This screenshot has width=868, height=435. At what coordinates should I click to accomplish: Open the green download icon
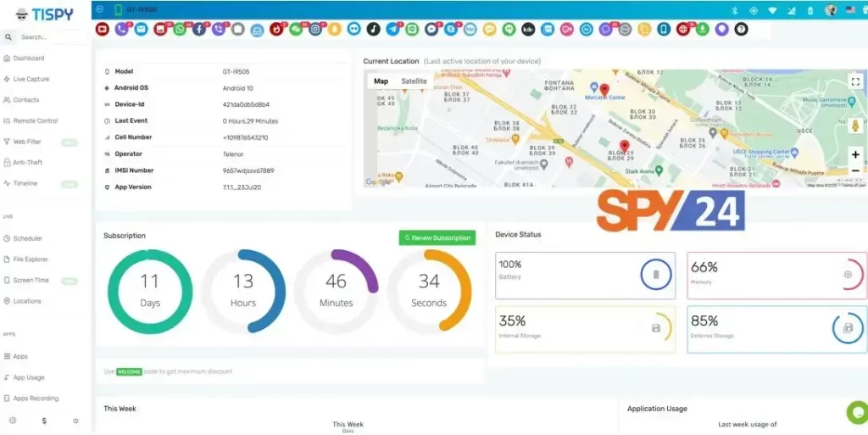click(x=703, y=29)
